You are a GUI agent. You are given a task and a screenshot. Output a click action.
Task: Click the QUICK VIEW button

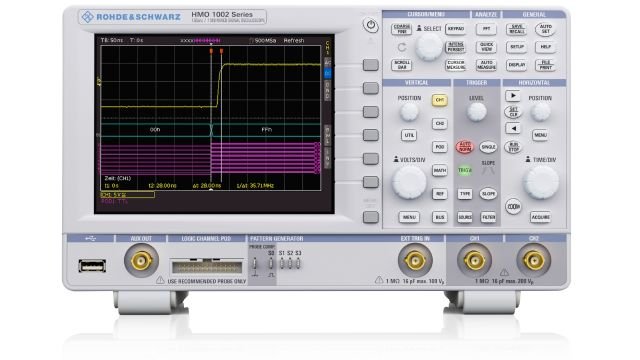486,47
